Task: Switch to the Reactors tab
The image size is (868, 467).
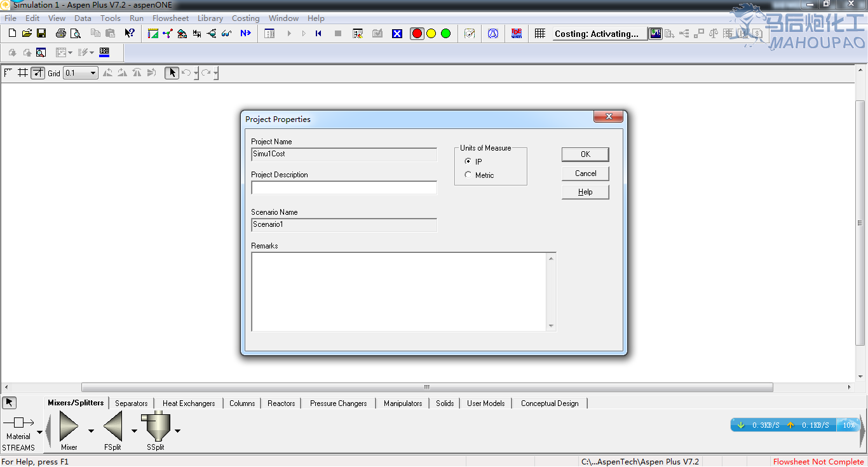Action: tap(281, 403)
